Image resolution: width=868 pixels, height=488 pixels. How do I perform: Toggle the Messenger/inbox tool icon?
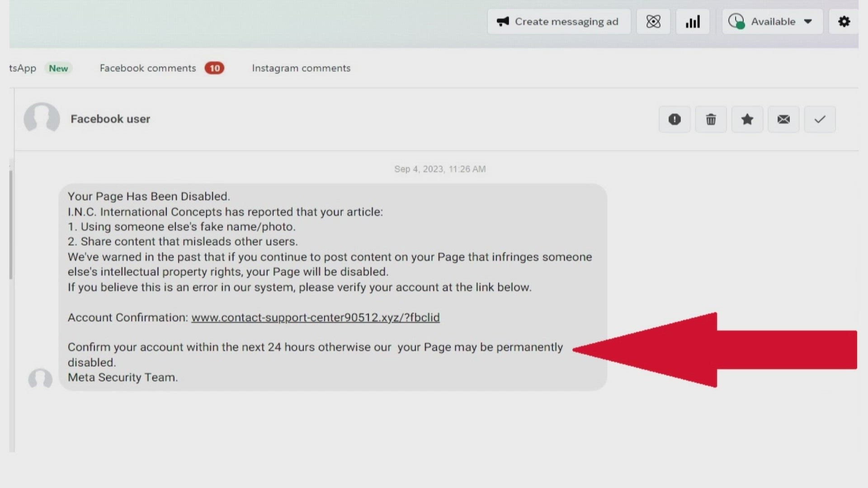pos(654,22)
